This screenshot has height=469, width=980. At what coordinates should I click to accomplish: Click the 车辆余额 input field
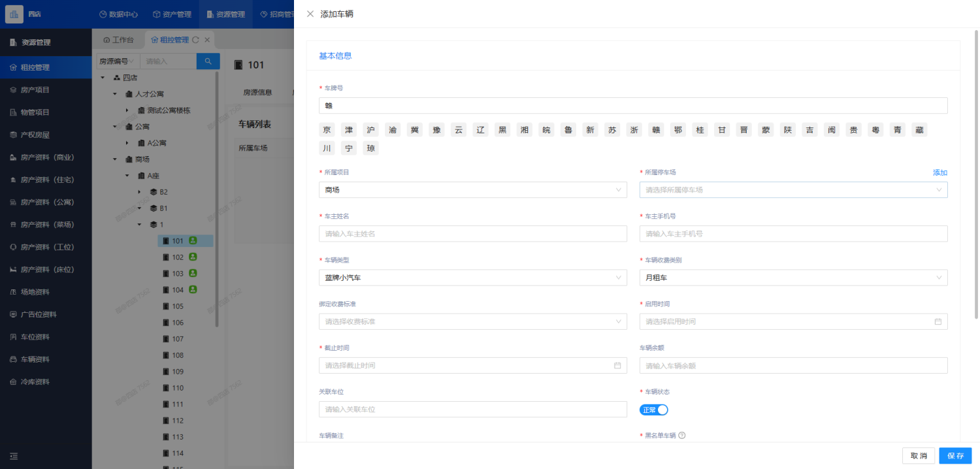click(793, 365)
